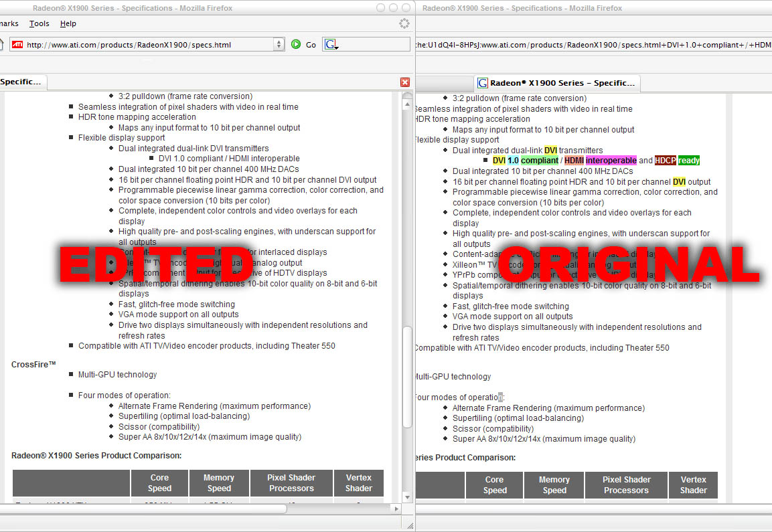
Task: Click the green Go button icon
Action: point(296,44)
